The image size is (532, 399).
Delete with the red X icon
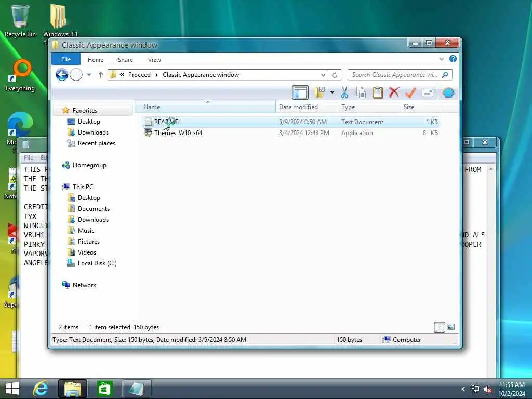coord(394,92)
